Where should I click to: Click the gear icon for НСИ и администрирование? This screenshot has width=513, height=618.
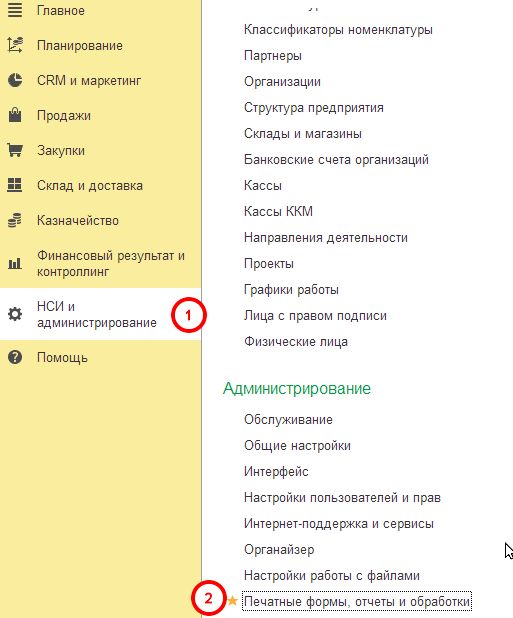(x=15, y=314)
